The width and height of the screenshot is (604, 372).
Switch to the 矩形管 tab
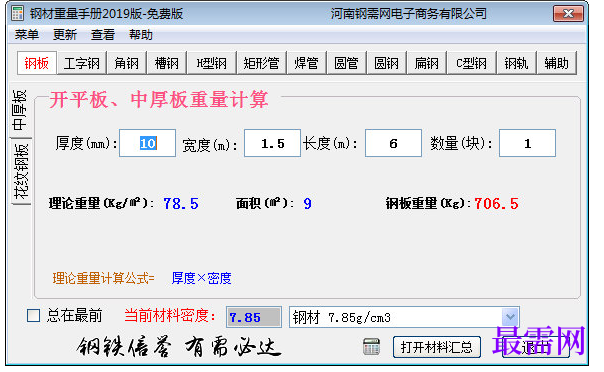(x=261, y=63)
